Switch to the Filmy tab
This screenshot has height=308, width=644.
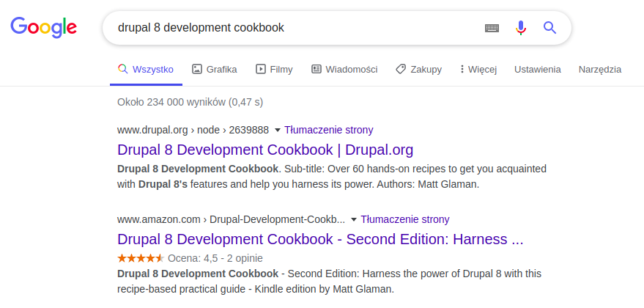click(274, 70)
